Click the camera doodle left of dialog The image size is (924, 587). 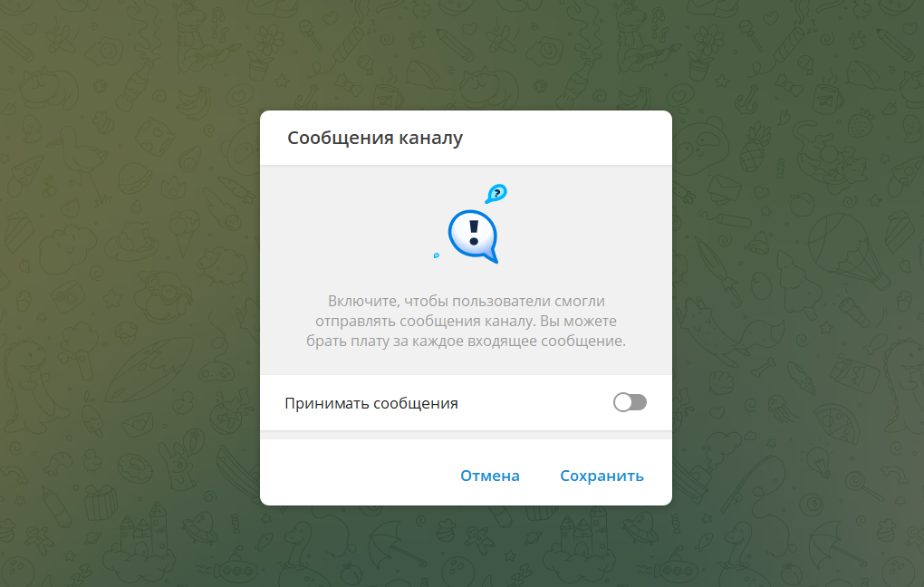69,295
